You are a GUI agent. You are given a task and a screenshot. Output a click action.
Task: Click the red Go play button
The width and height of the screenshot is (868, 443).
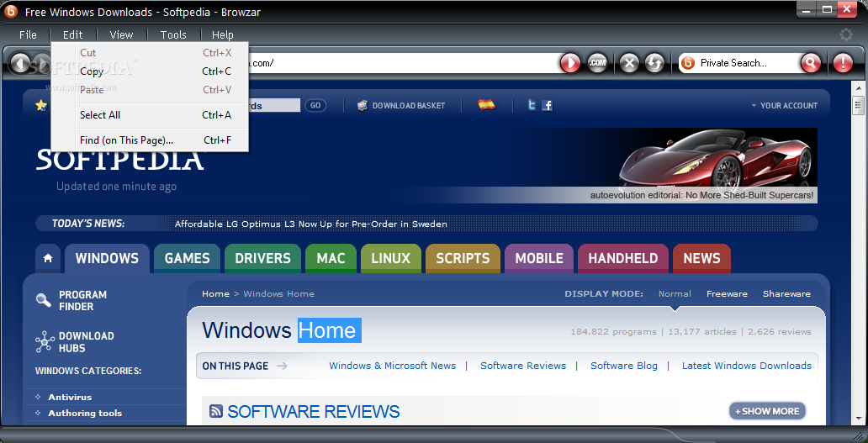coord(570,63)
